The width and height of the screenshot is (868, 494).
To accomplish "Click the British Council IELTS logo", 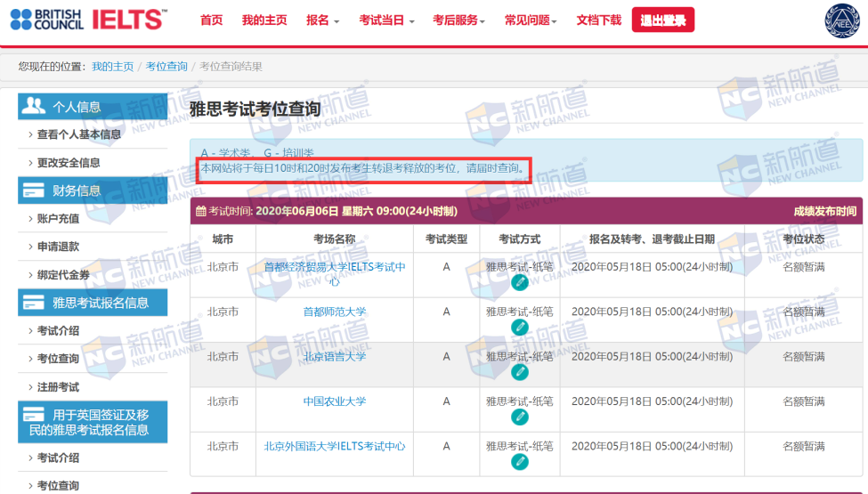I will (x=88, y=20).
